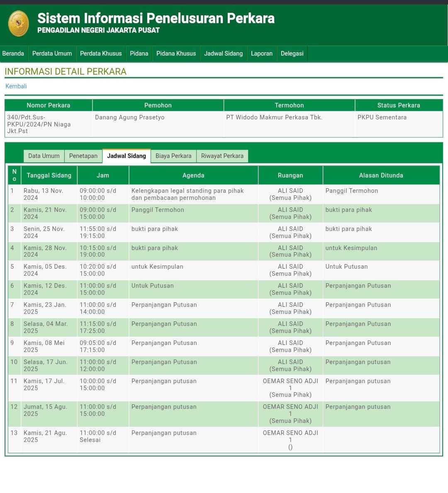Screen dimensions: 448x493
Task: Click the Perpanjangan putusan reason in row 12
Action: [358, 407]
